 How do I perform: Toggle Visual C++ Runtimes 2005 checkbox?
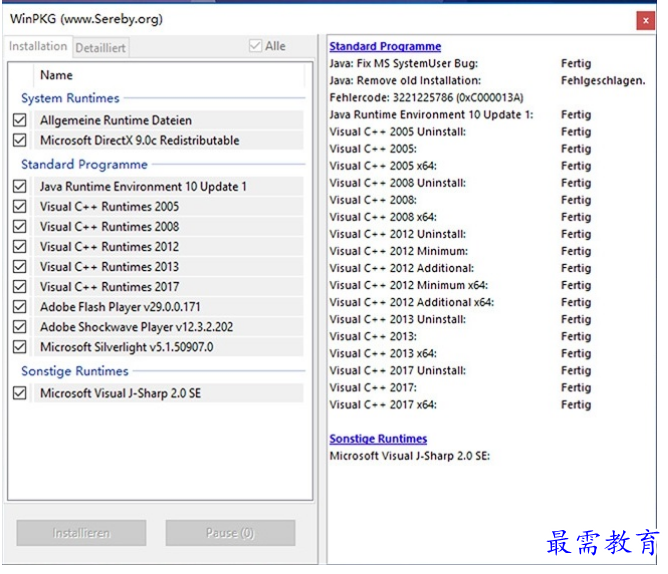pos(20,206)
